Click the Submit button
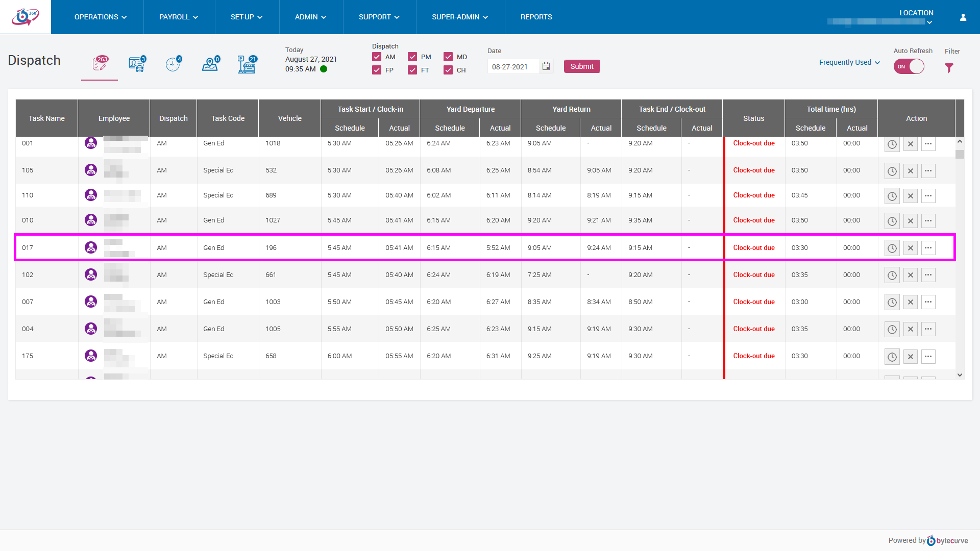Image resolution: width=980 pixels, height=551 pixels. pos(581,66)
